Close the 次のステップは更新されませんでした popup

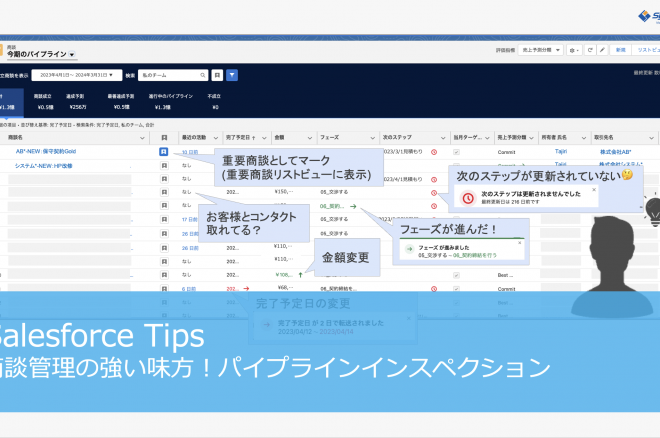tap(594, 190)
